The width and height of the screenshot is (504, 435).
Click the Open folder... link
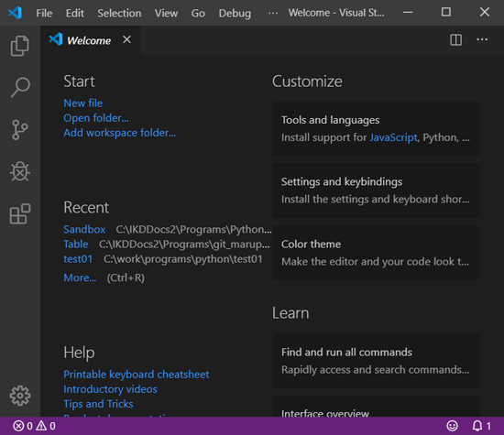pyautogui.click(x=96, y=118)
